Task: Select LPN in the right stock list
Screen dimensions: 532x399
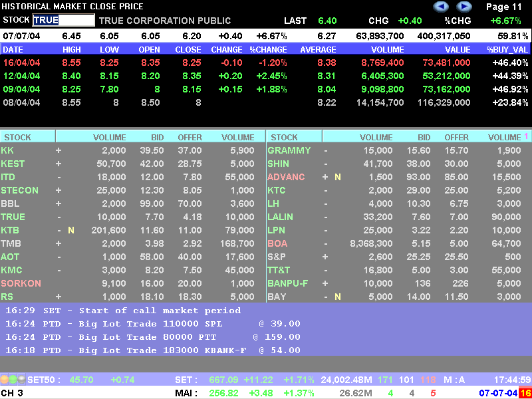Action: tap(276, 230)
